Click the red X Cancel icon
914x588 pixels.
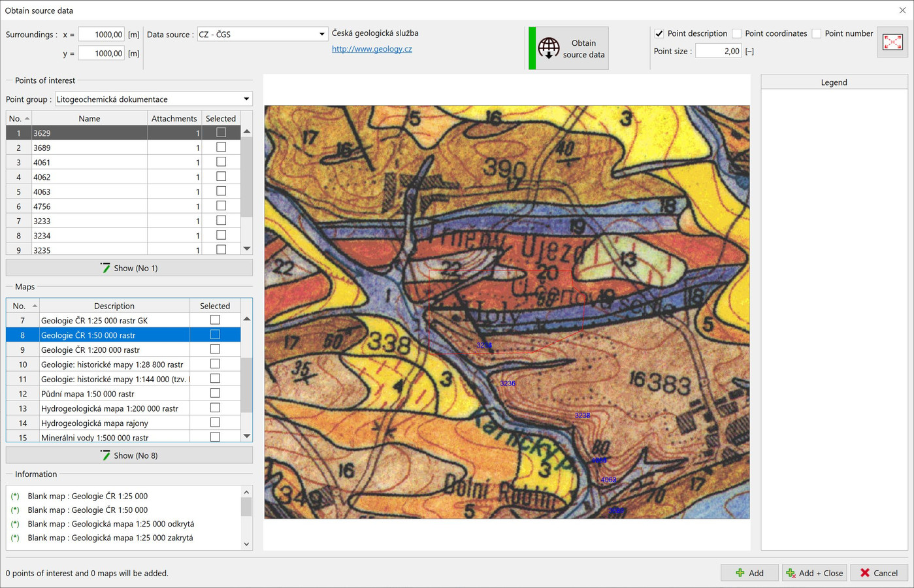(x=865, y=573)
